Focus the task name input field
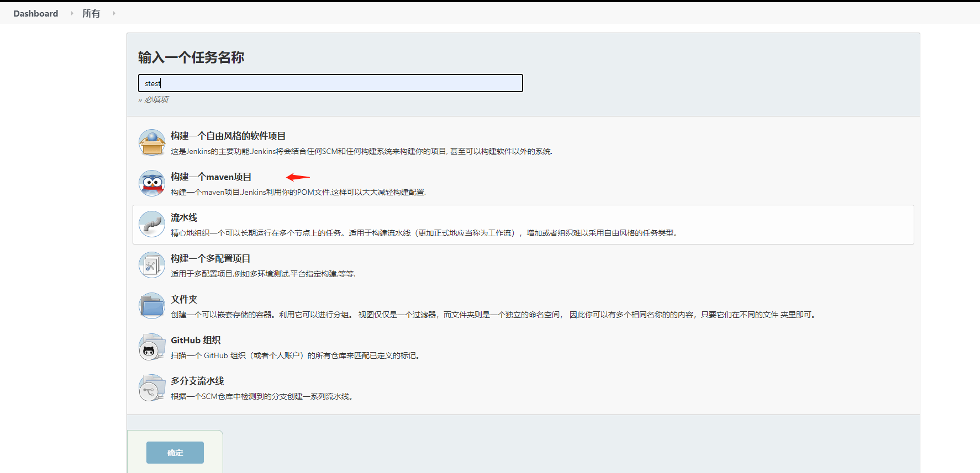Viewport: 980px width, 473px height. coord(330,83)
